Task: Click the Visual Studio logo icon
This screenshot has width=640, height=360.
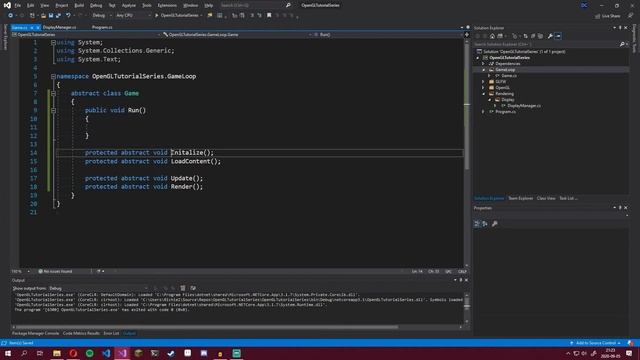Action: 7,5
